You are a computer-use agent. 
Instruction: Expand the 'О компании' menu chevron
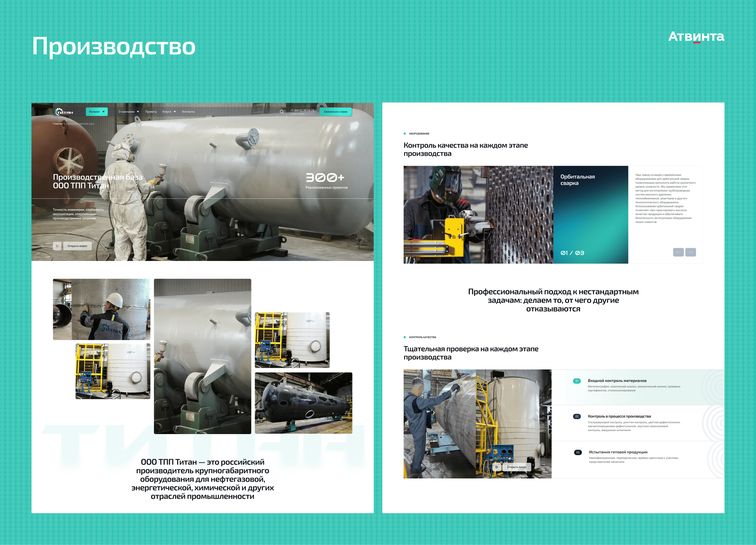(138, 112)
